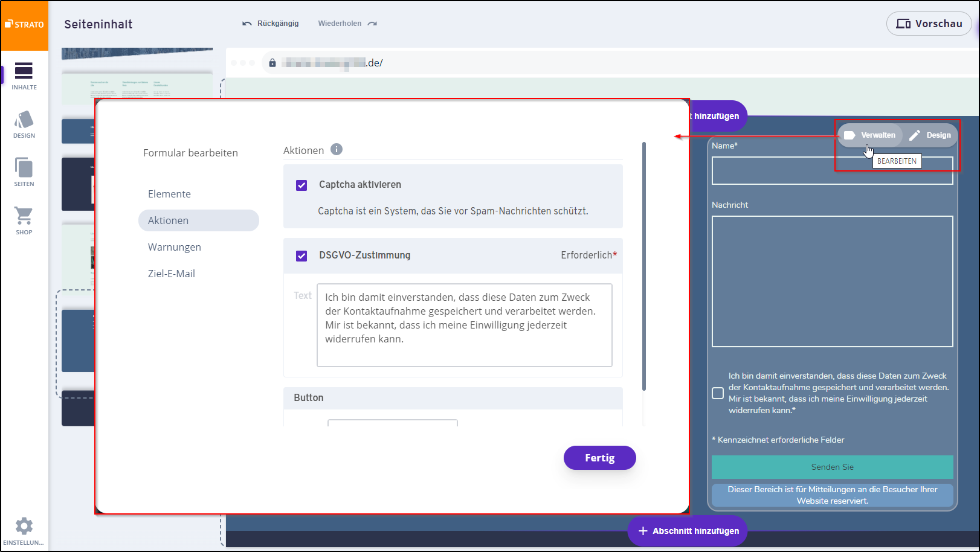Click the Vorschau preview button
Viewport: 980px width, 552px height.
tap(929, 24)
